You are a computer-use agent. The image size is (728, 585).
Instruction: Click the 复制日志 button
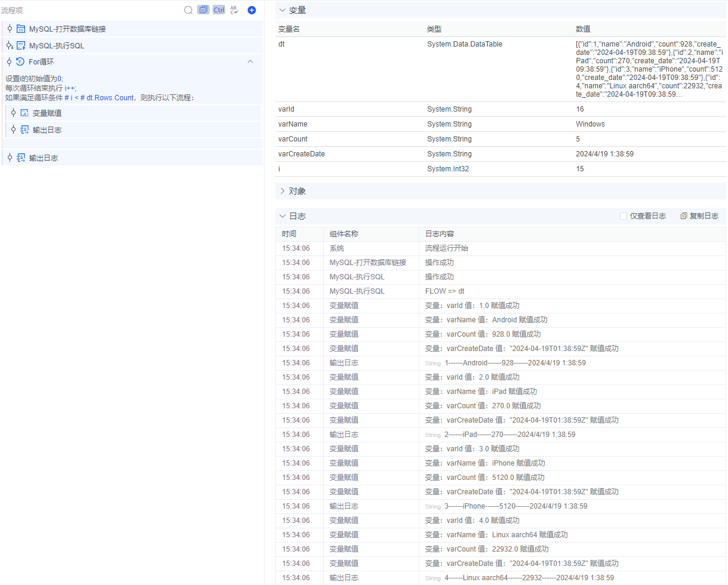(699, 216)
